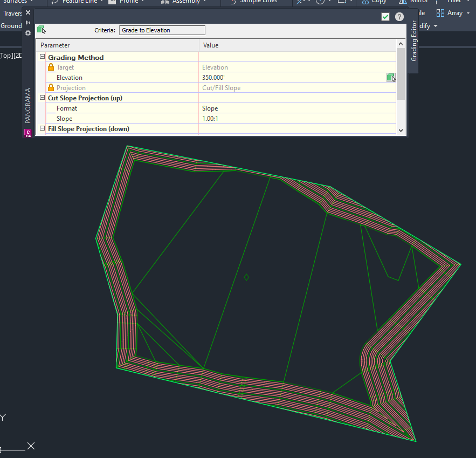
Task: Click the Fillet command
Action: tap(456, 2)
